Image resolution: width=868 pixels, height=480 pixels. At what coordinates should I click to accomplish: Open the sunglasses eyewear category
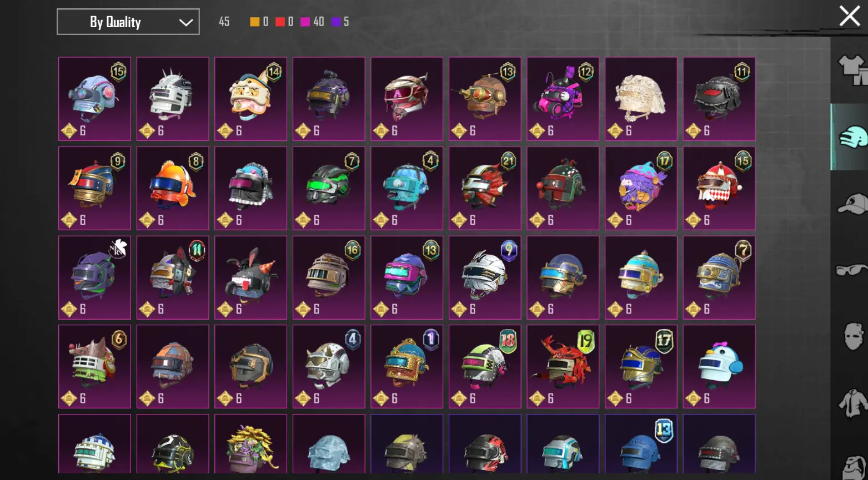tap(852, 270)
